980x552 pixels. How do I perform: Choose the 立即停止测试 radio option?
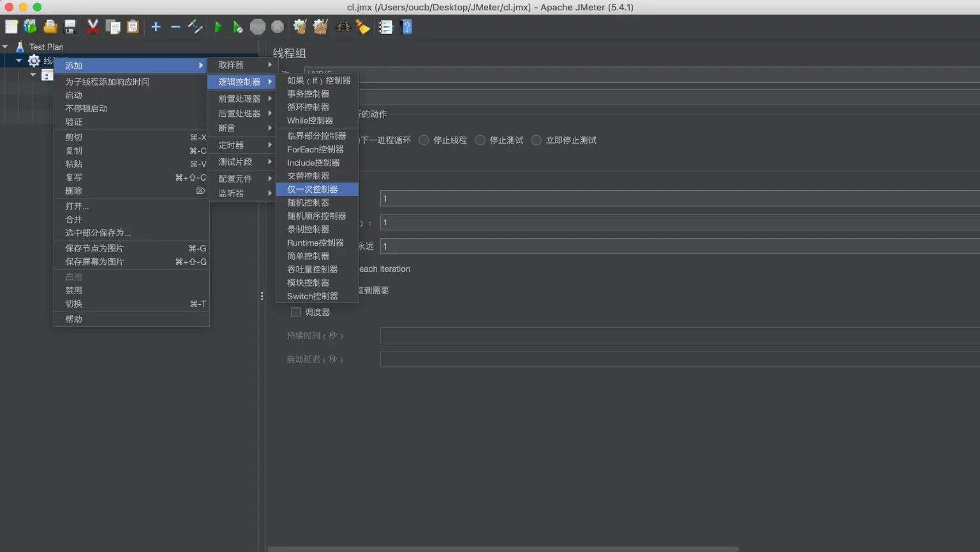point(537,140)
